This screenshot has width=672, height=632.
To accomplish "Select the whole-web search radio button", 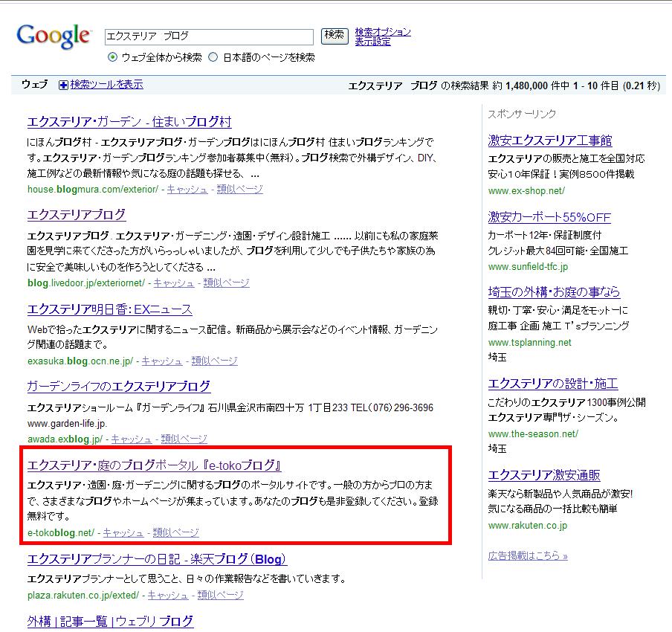I will 112,57.
